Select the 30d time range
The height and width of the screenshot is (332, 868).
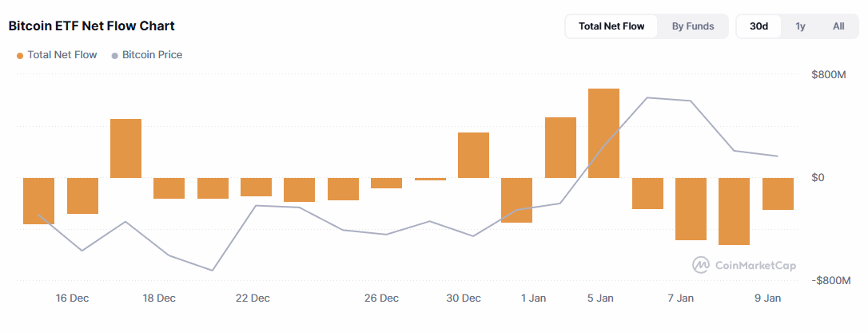pos(759,26)
